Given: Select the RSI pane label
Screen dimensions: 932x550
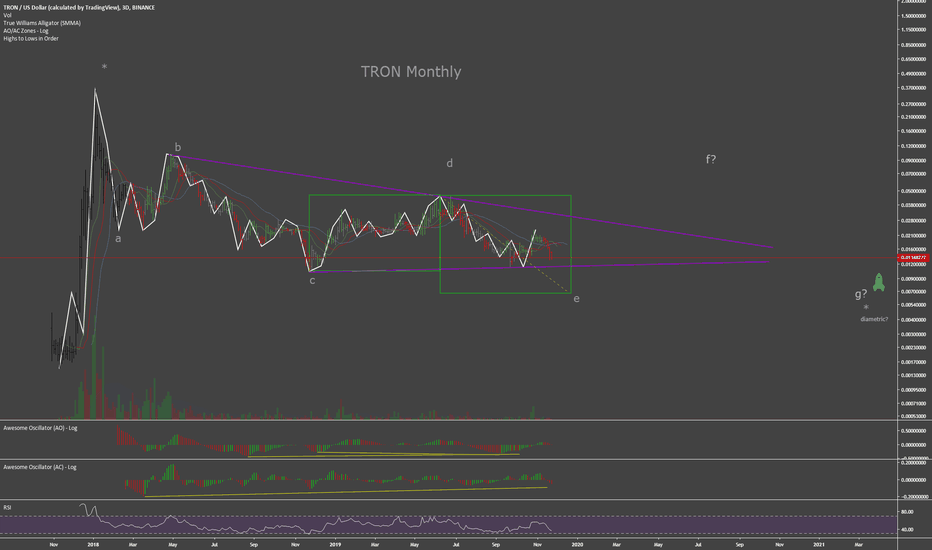Looking at the screenshot, I should tap(7, 508).
